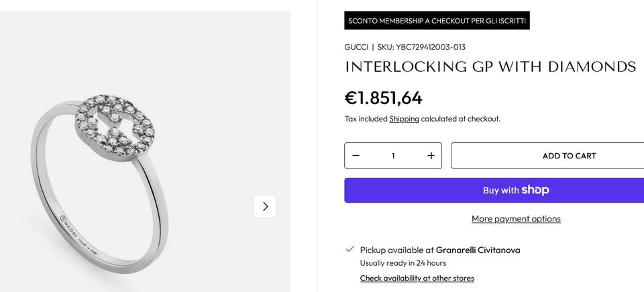Screen dimensions: 644x292
Task: Click the quantity number field
Action: coord(393,156)
